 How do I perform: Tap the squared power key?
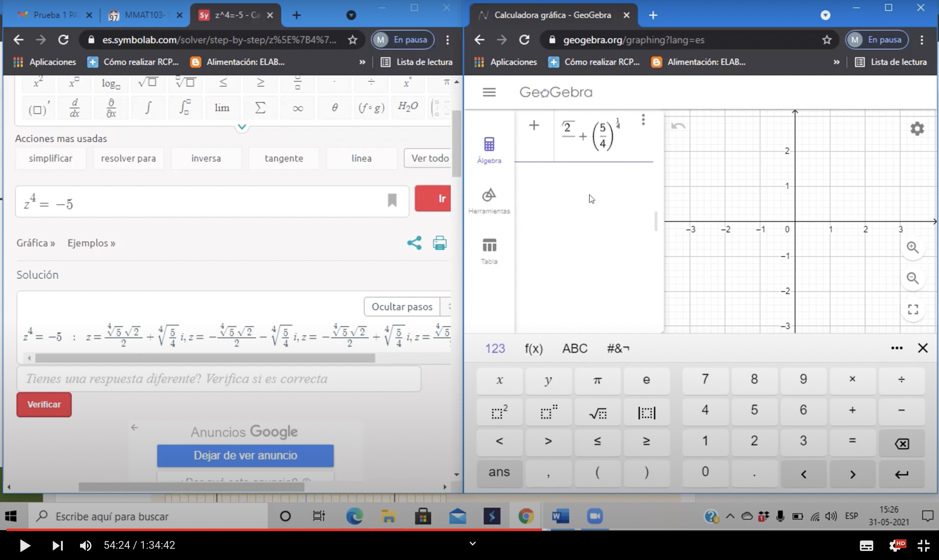click(x=499, y=413)
